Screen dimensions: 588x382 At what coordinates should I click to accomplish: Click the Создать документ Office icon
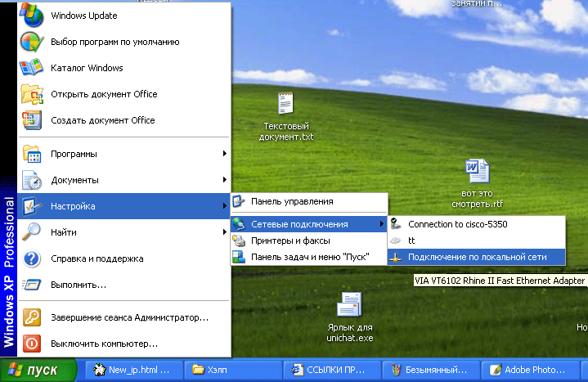tap(32, 120)
